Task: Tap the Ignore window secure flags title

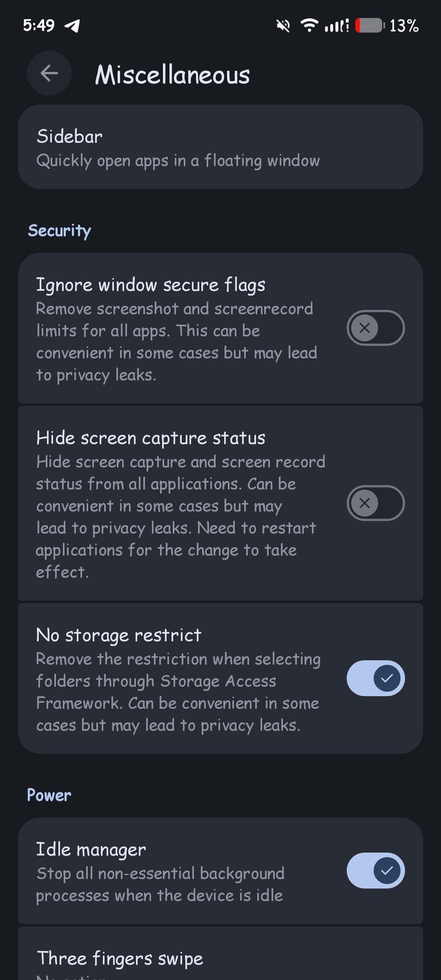Action: click(151, 285)
